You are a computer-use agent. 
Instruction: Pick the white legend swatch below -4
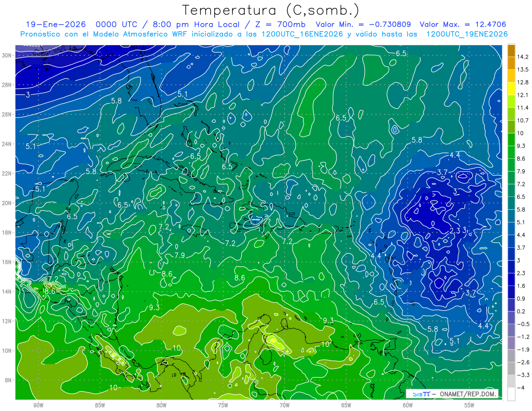[511, 394]
